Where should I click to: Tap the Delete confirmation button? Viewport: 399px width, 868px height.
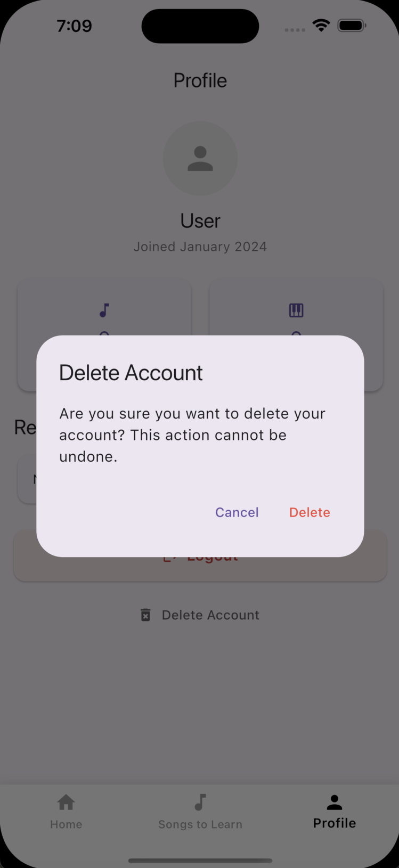(310, 512)
